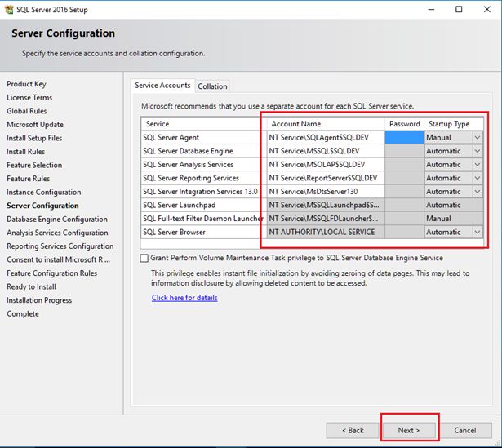Open Startup Type dropdown for SQL Server Agent

[478, 138]
